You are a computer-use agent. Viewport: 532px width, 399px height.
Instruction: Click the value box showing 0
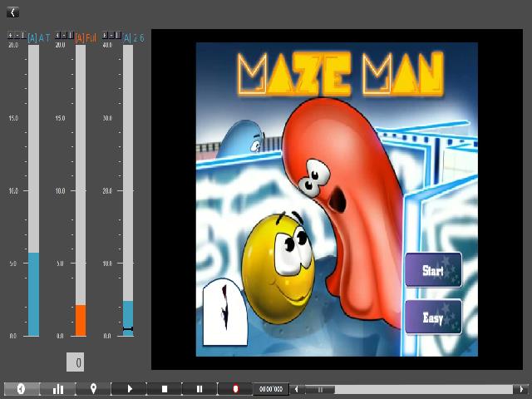pos(76,362)
